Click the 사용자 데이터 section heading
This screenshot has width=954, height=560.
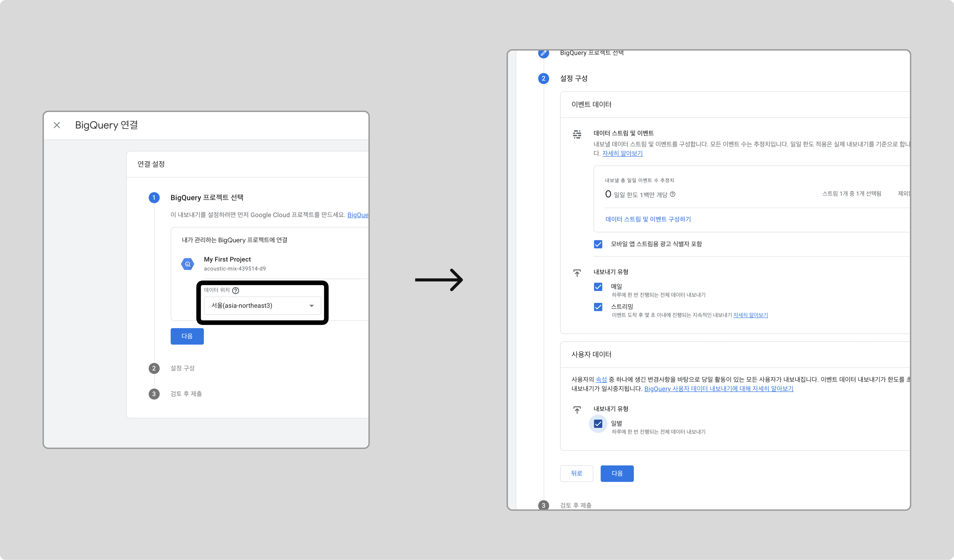(591, 354)
